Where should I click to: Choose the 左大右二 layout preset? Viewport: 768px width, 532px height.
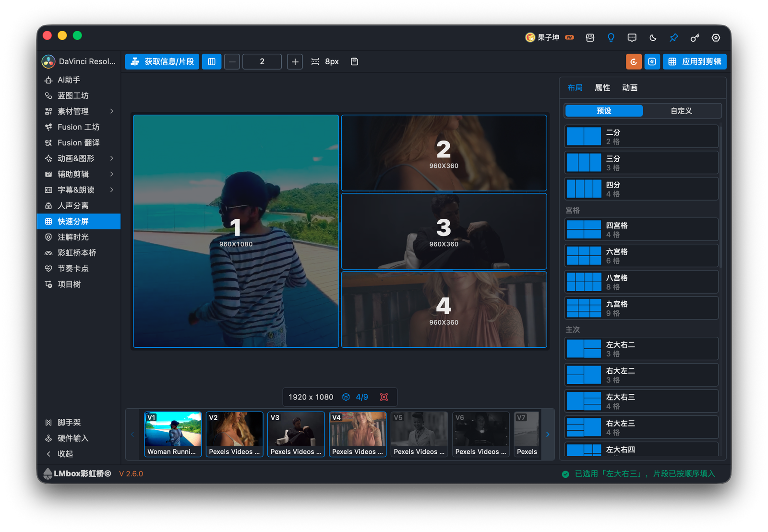pos(641,349)
